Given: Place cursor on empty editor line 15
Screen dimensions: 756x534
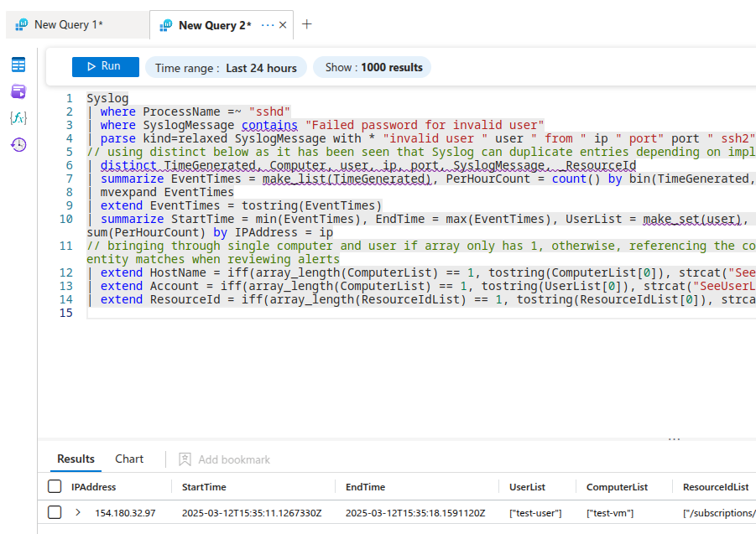Looking at the screenshot, I should coord(420,313).
